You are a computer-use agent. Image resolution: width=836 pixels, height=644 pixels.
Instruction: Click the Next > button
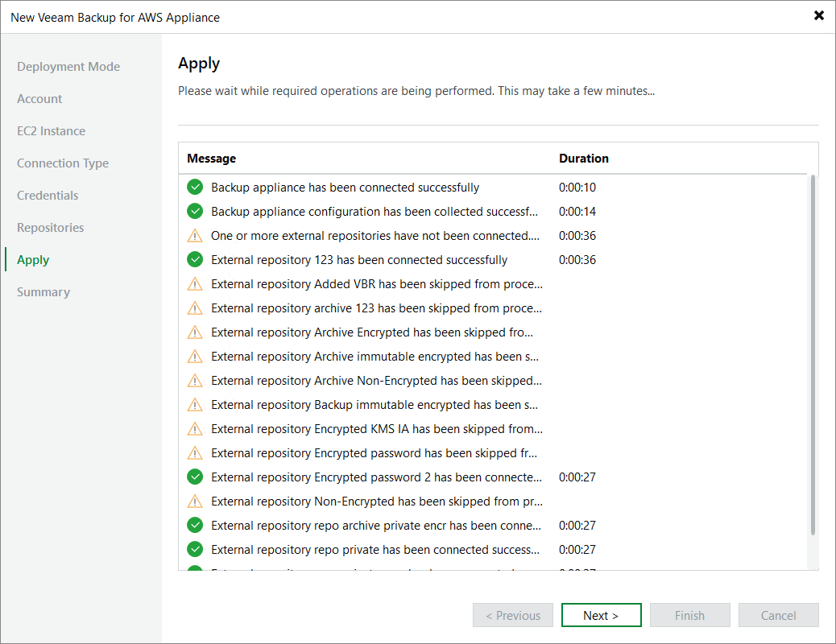(x=601, y=615)
